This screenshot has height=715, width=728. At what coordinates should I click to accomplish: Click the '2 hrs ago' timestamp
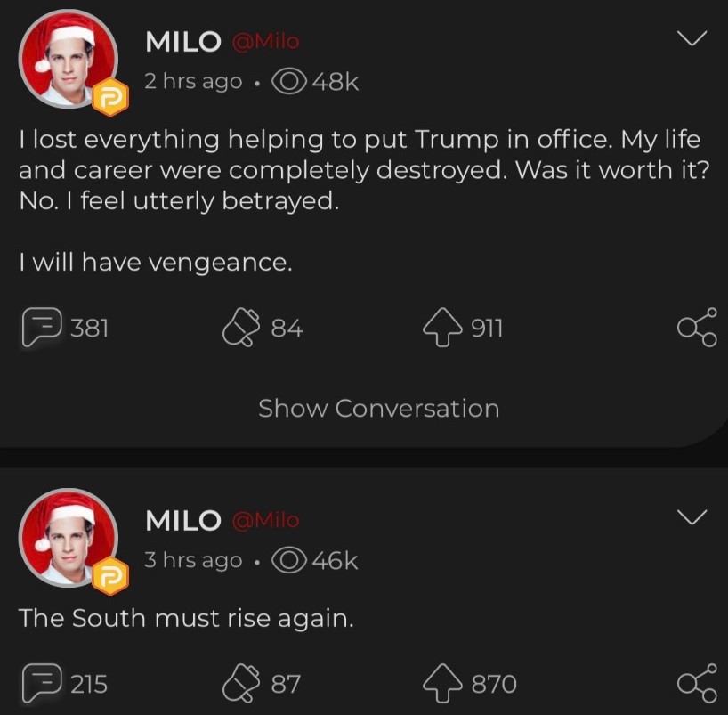click(x=193, y=82)
